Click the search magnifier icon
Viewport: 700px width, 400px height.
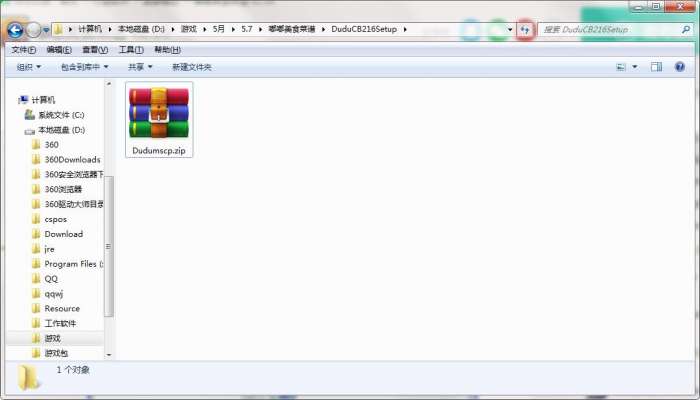[686, 29]
